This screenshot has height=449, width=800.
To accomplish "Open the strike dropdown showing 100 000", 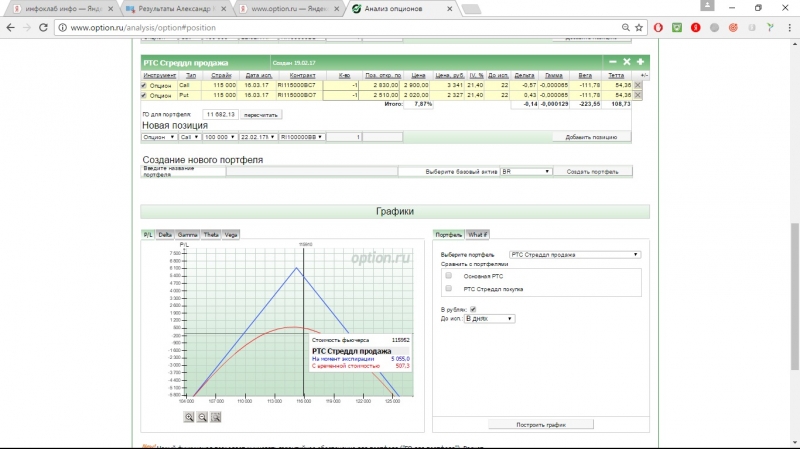I will pyautogui.click(x=220, y=137).
